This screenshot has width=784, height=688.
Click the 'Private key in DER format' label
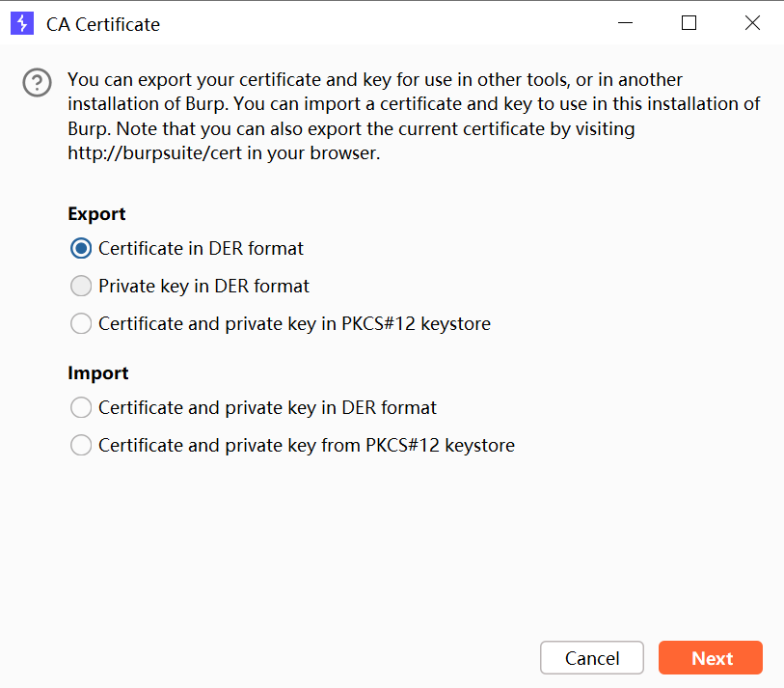point(203,287)
